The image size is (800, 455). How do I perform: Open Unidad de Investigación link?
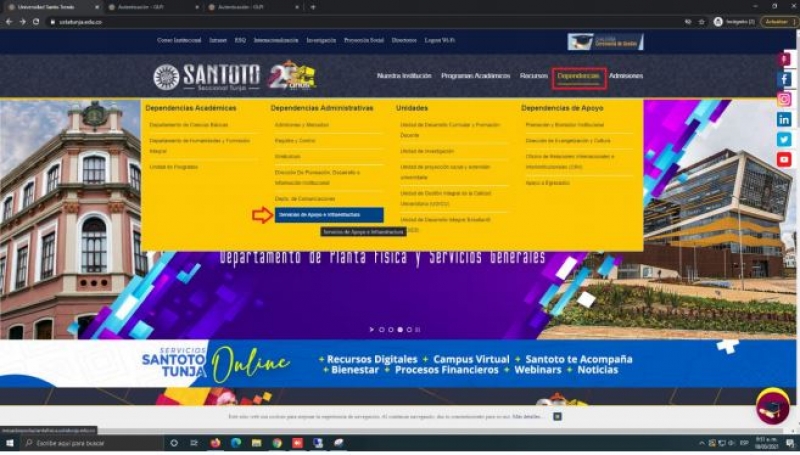427,151
